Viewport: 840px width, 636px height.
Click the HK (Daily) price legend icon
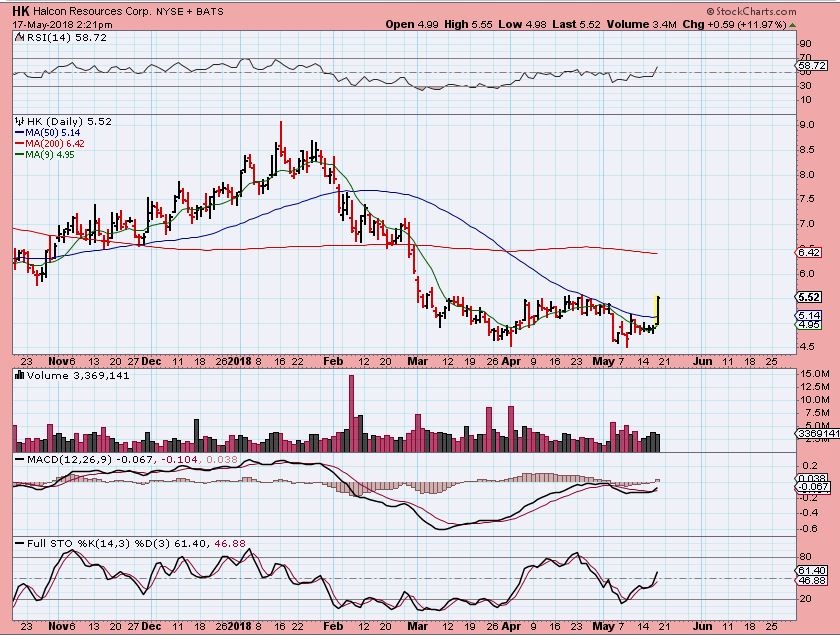point(17,120)
